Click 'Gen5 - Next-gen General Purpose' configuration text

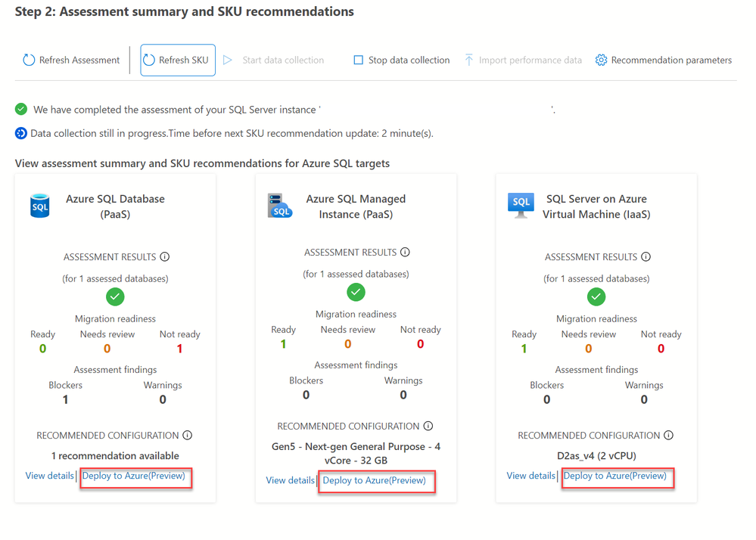tap(356, 453)
